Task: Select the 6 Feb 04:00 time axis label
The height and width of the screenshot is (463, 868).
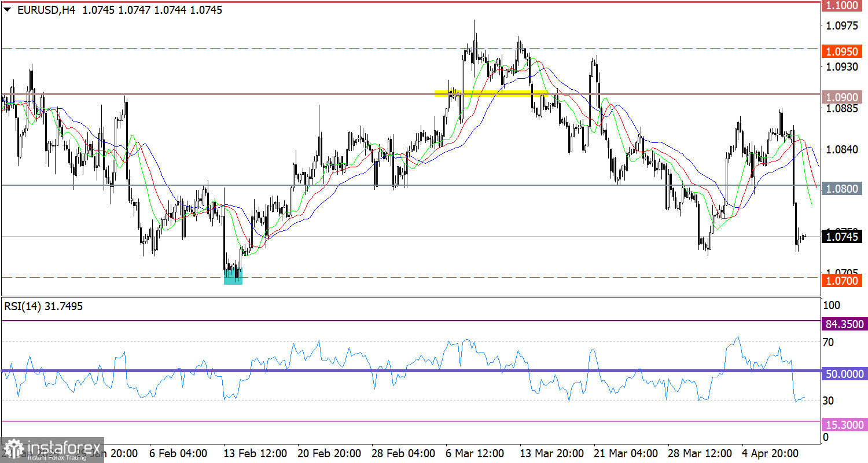Action: click(x=178, y=453)
